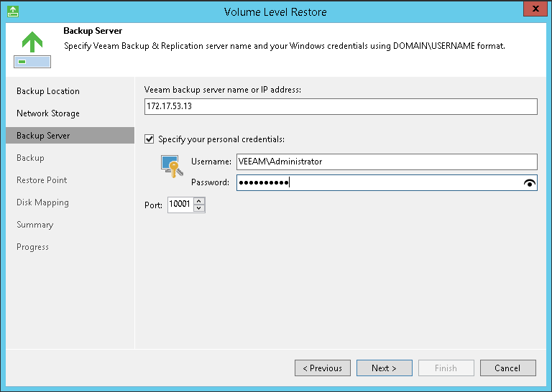Decrease port number with down arrow
The width and height of the screenshot is (552, 392).
click(199, 209)
